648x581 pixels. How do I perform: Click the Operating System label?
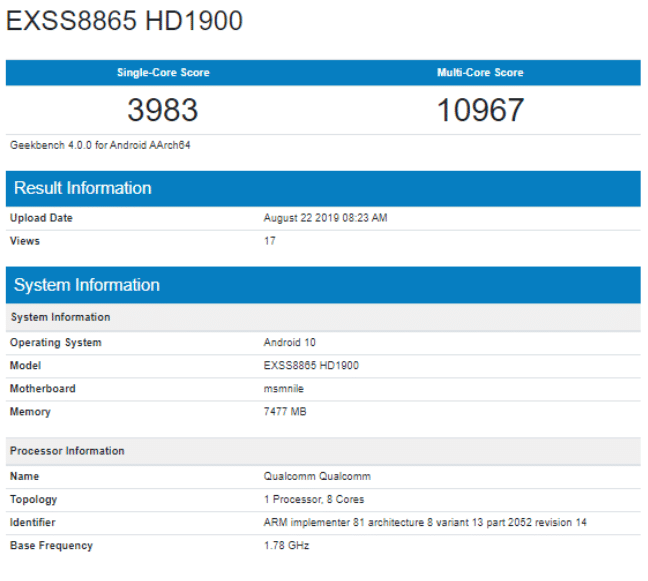(x=56, y=343)
